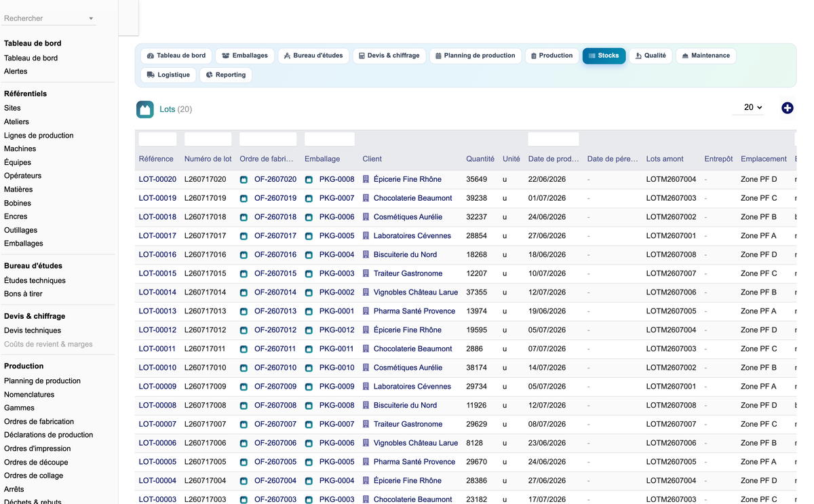Open Devis techniques in the sidebar
814x504 pixels.
coord(33,330)
